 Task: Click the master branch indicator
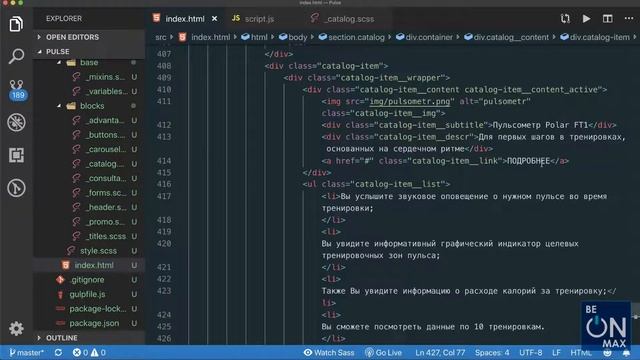(x=27, y=352)
